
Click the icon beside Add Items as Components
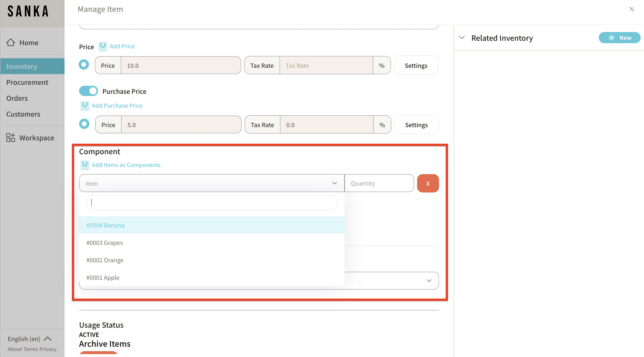pyautogui.click(x=85, y=165)
